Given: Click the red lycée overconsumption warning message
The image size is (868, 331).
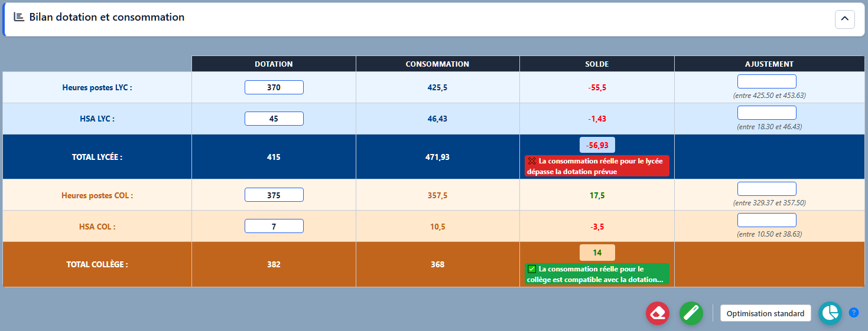Looking at the screenshot, I should coord(597,166).
